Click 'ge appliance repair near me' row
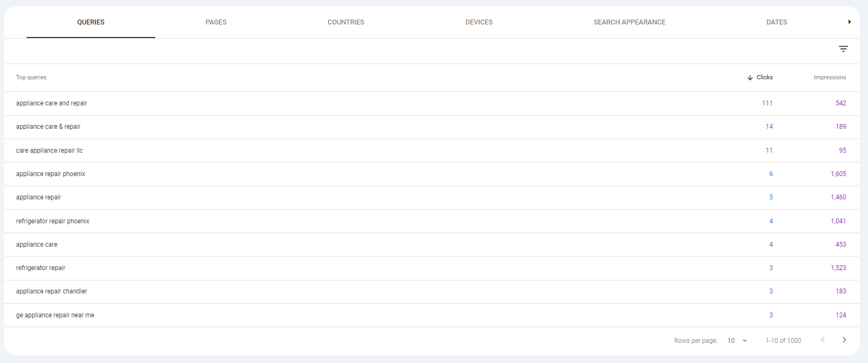The image size is (868, 363). coord(55,315)
